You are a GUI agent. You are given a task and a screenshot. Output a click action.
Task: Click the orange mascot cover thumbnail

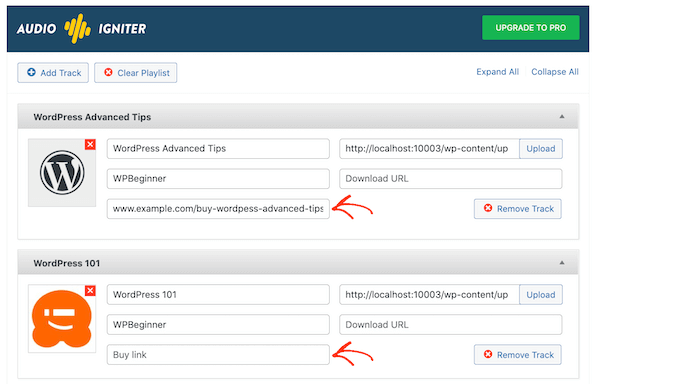(x=62, y=318)
